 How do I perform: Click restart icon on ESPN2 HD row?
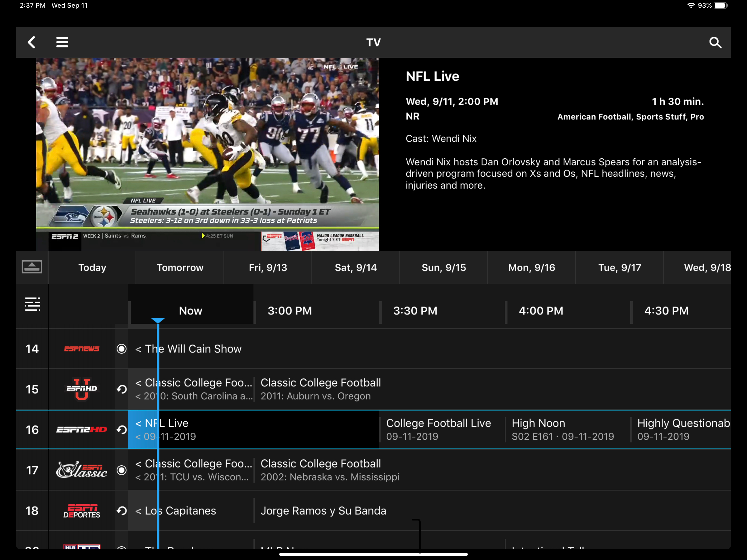pyautogui.click(x=122, y=430)
